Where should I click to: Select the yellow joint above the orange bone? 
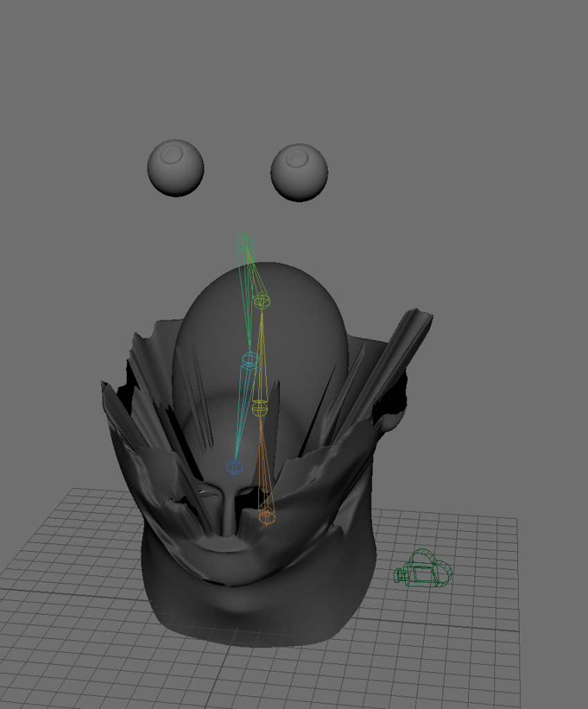coord(260,407)
